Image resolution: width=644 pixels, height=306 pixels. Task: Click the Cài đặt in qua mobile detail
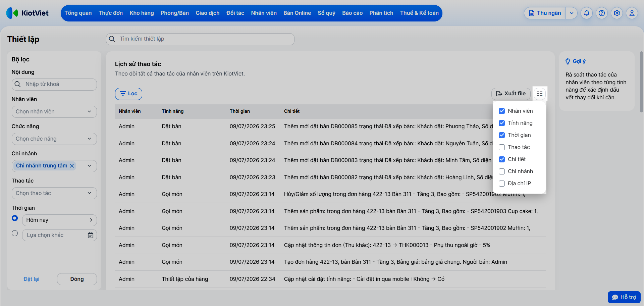(x=364, y=279)
